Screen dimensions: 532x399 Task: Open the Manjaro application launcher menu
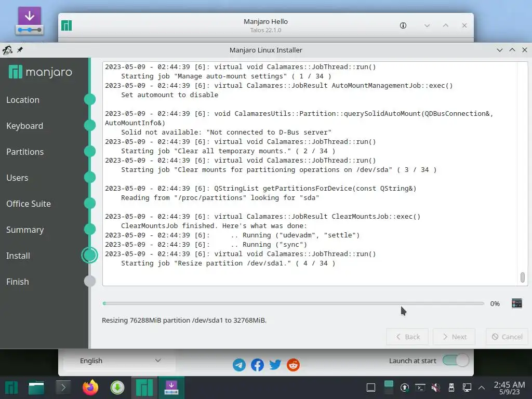tap(11, 388)
